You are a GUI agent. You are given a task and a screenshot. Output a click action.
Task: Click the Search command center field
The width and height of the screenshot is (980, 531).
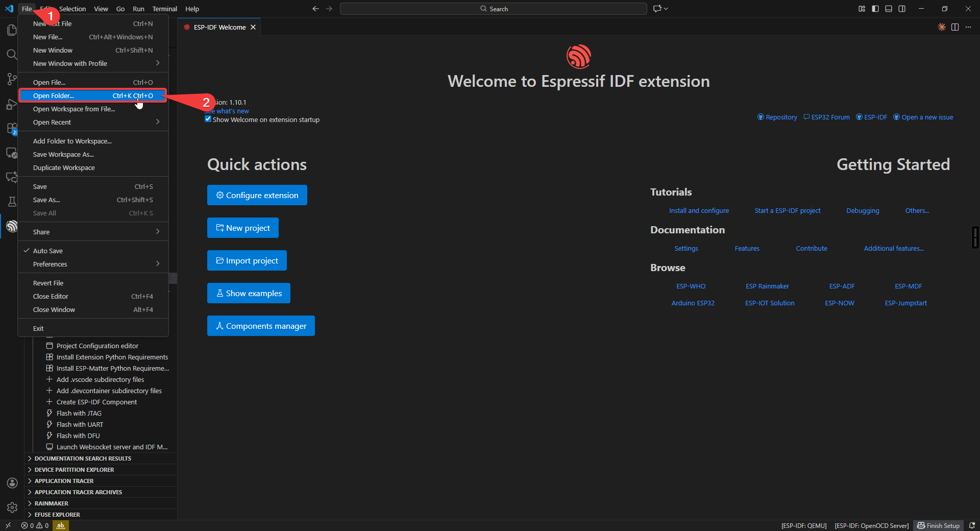pyautogui.click(x=494, y=9)
